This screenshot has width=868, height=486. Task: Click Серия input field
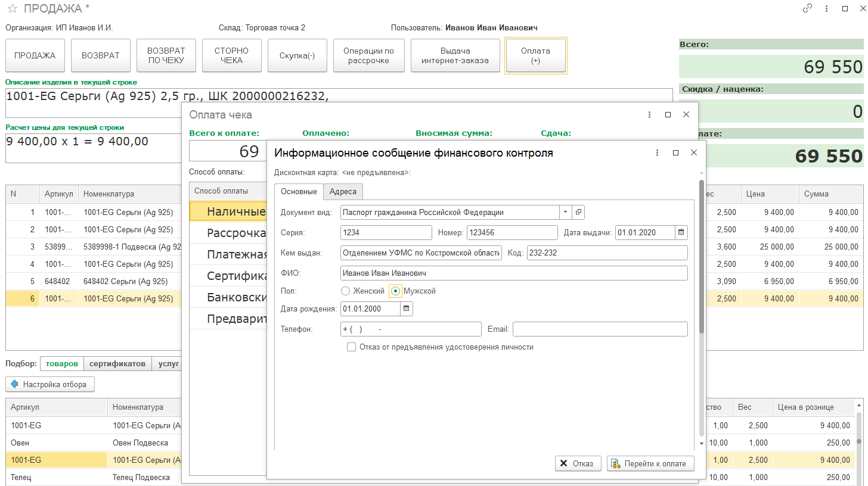[386, 233]
